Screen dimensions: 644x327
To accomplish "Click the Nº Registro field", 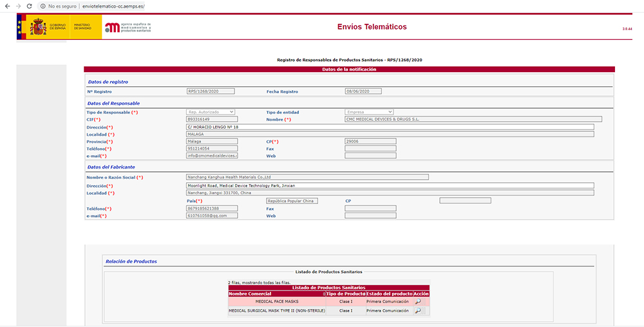I will click(211, 91).
